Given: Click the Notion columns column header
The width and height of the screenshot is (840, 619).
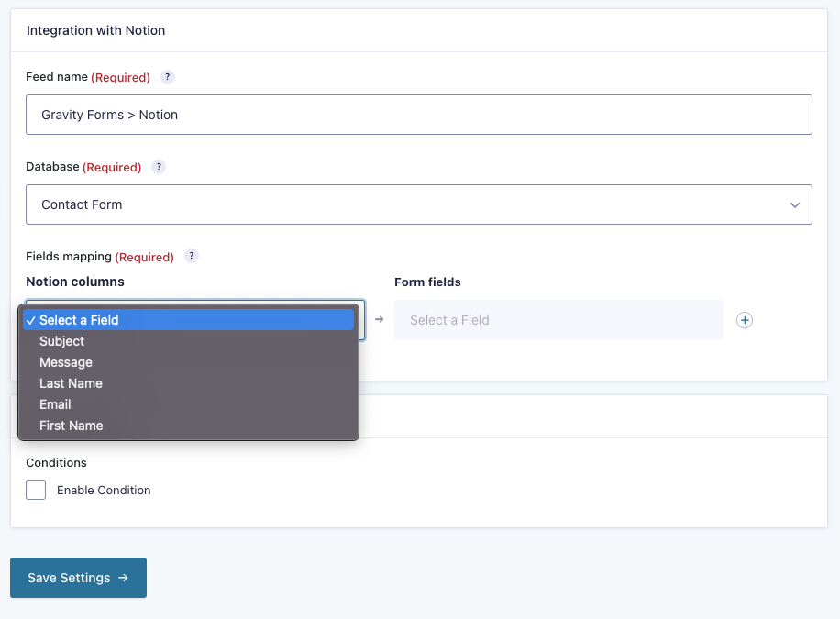Looking at the screenshot, I should (75, 282).
